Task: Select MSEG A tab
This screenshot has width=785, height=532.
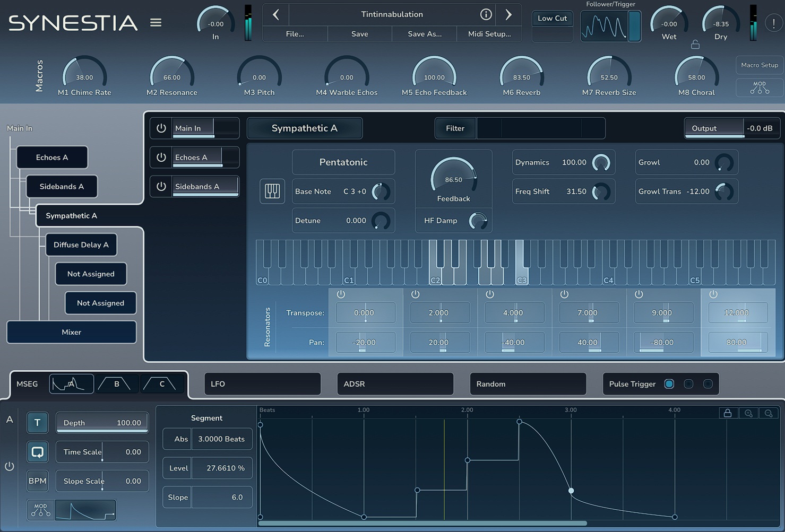Action: [72, 383]
